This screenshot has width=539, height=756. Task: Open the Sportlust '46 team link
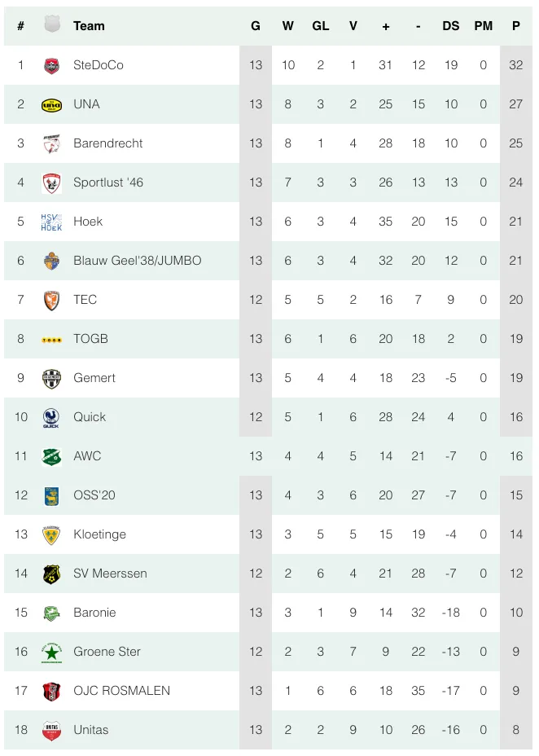108,182
